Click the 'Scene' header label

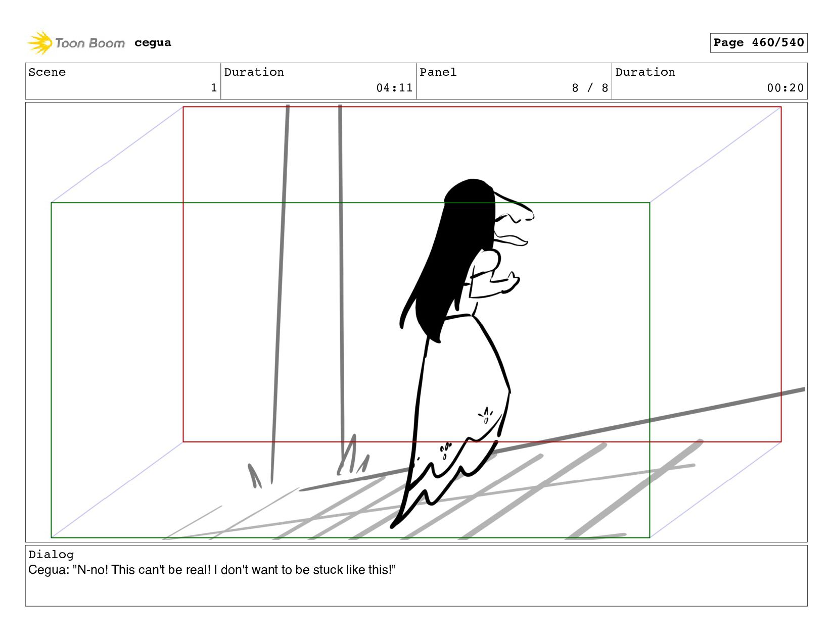[47, 72]
